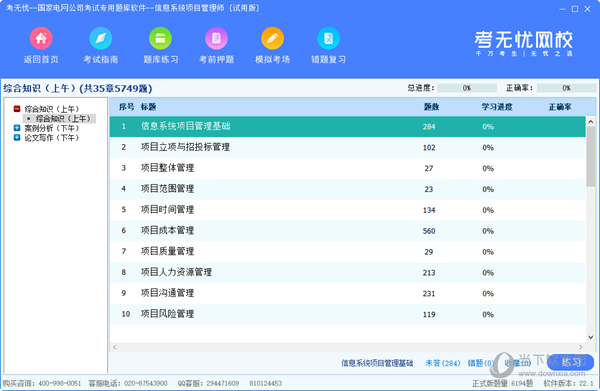Click the 软件版本 status entry

(x=568, y=383)
